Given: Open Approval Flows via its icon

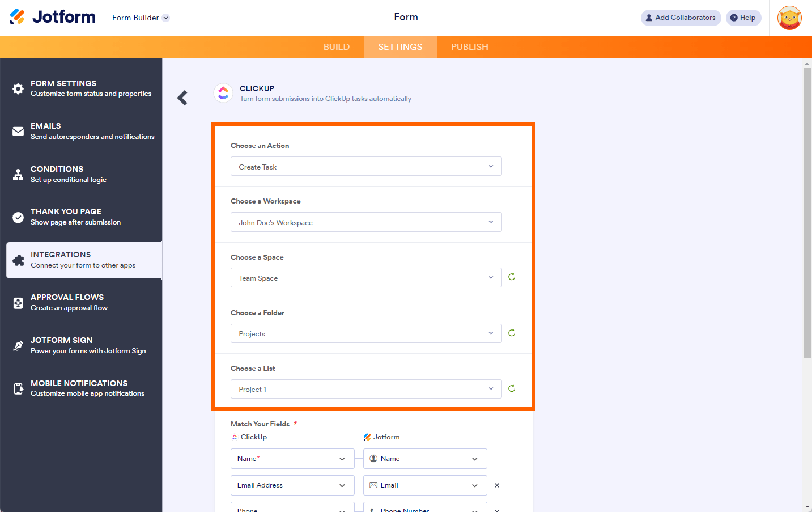Looking at the screenshot, I should [x=18, y=303].
